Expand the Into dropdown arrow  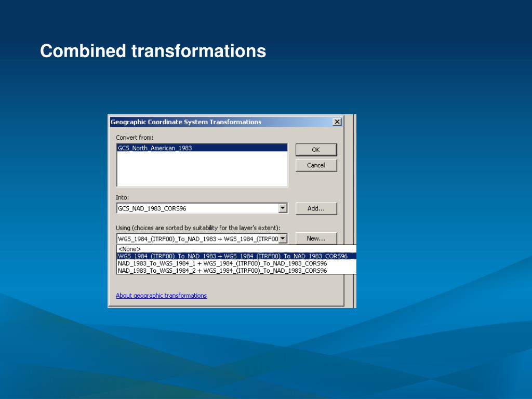tap(283, 208)
